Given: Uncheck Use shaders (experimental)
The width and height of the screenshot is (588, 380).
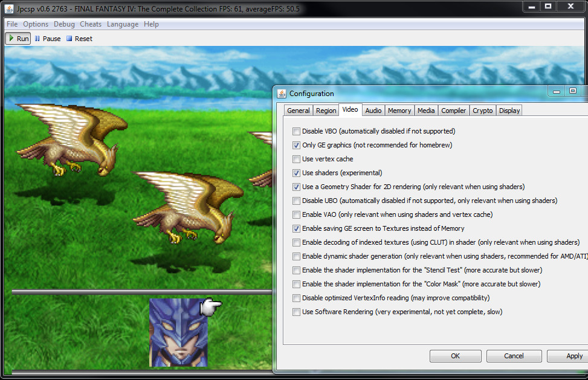Looking at the screenshot, I should coord(296,173).
